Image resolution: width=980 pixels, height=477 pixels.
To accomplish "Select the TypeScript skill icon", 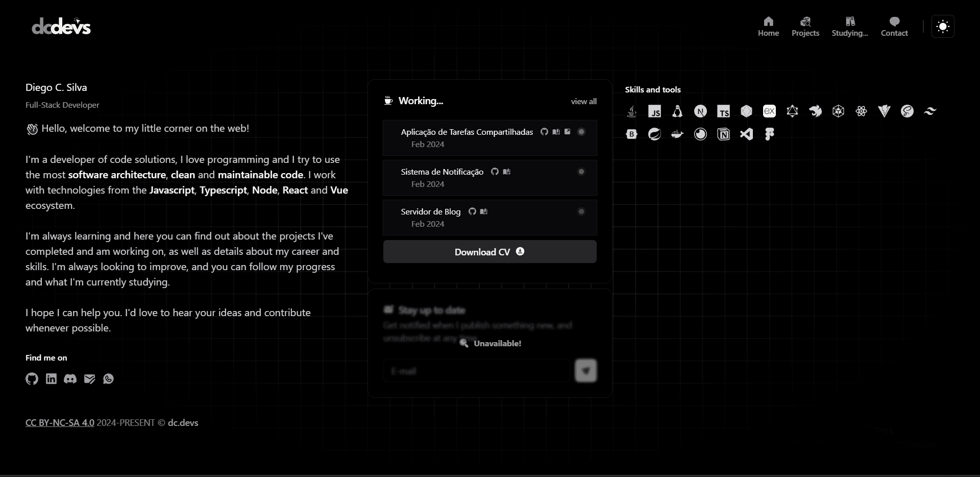I will coord(723,111).
